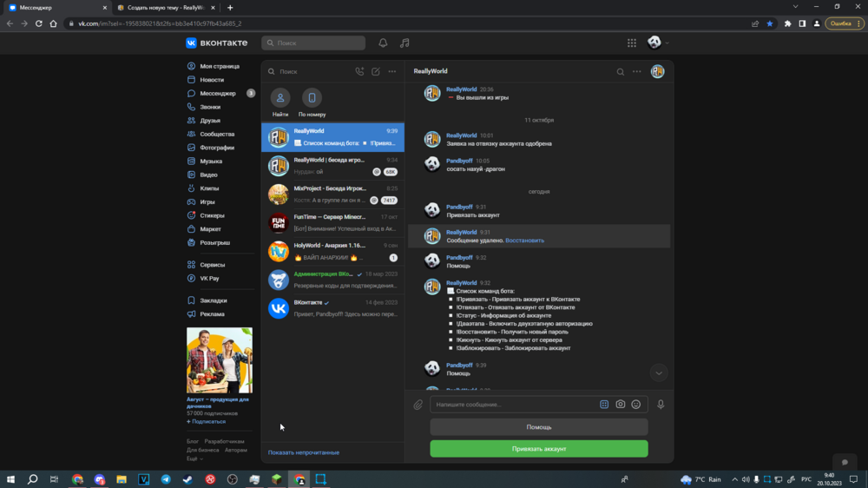Image resolution: width=868 pixels, height=488 pixels.
Task: Open Telegram from the taskbar
Action: pos(166,479)
